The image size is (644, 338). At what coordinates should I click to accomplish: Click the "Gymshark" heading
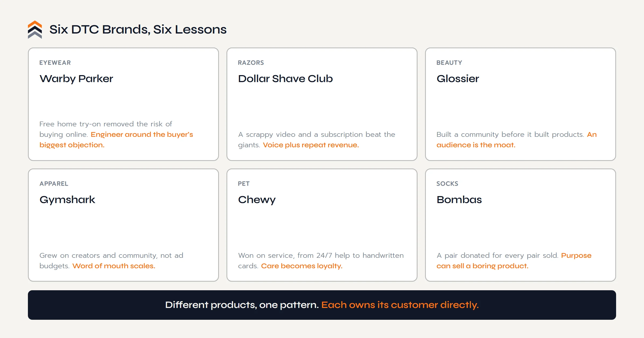pos(67,200)
